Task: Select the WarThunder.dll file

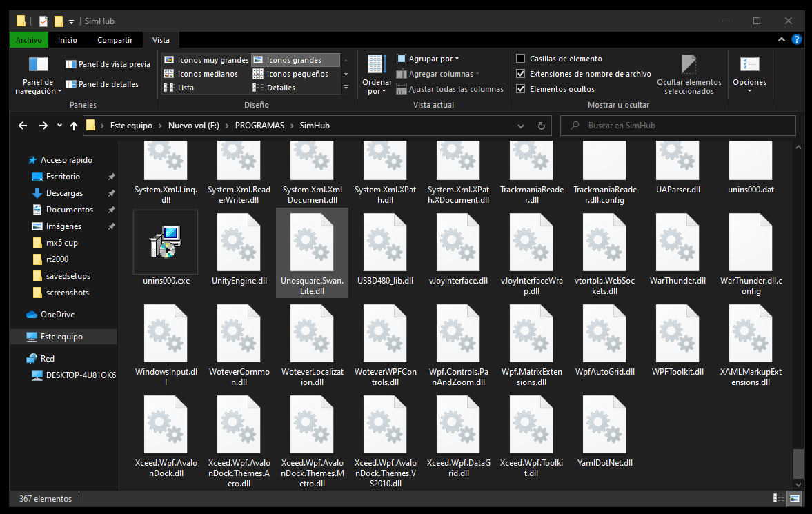Action: coord(677,248)
